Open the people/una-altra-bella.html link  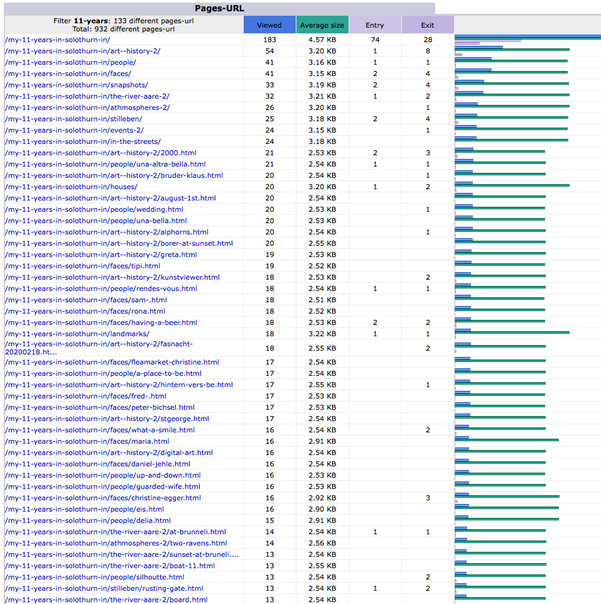pyautogui.click(x=106, y=164)
